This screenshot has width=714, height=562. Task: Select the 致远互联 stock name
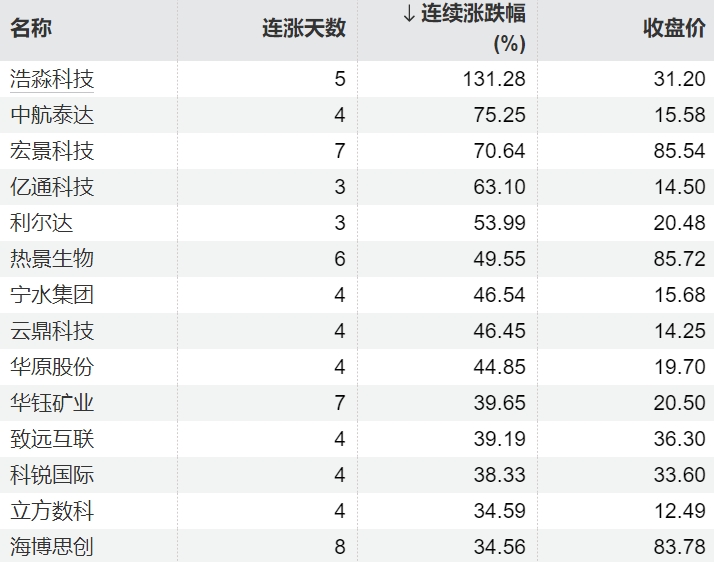[x=52, y=439]
